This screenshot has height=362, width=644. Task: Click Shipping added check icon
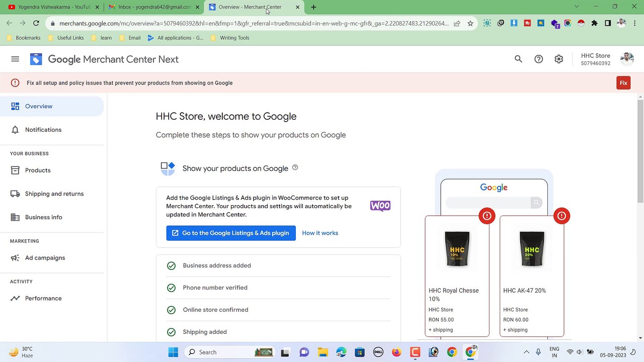tap(171, 332)
